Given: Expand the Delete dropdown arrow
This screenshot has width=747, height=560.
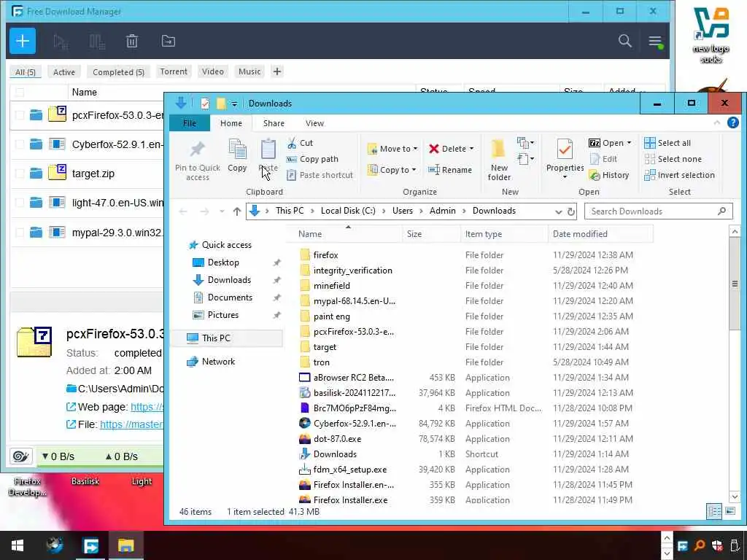Looking at the screenshot, I should click(x=472, y=149).
